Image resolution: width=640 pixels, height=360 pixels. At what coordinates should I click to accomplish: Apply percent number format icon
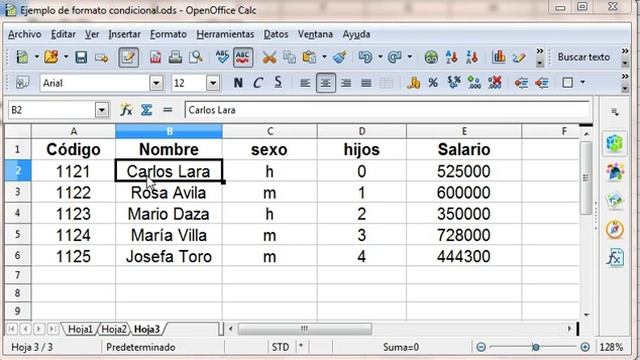point(433,83)
